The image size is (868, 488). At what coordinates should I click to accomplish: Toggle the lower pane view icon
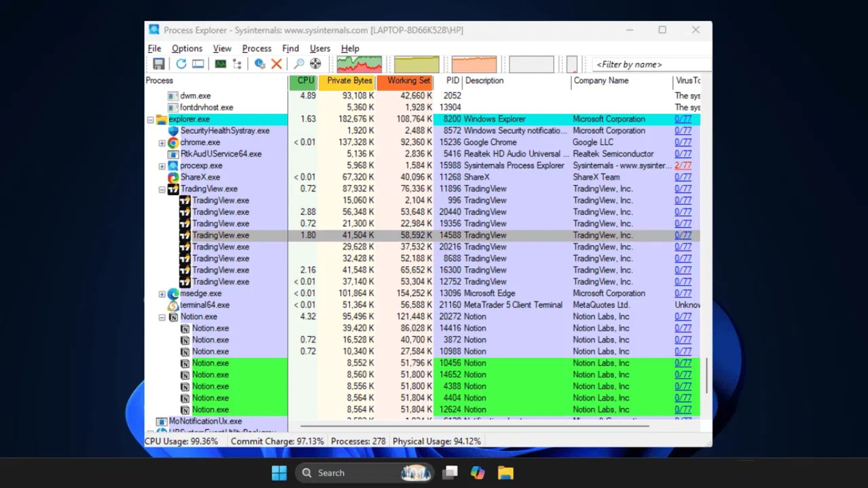pyautogui.click(x=198, y=64)
